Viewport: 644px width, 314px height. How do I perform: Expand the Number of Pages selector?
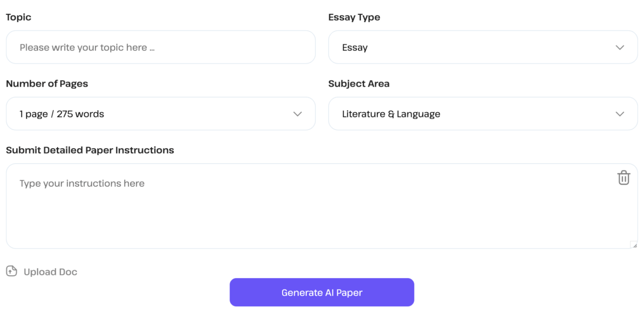point(161,114)
